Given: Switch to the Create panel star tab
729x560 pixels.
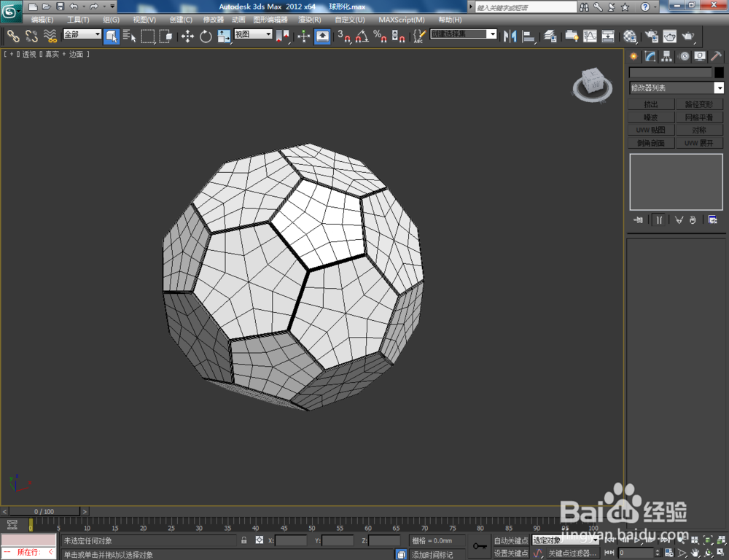Looking at the screenshot, I should [634, 56].
